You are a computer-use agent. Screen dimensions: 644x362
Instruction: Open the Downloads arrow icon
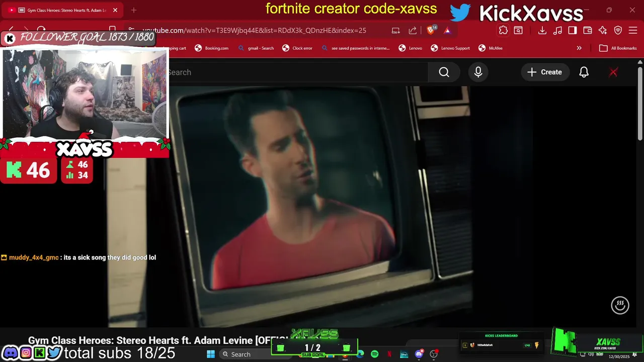click(x=542, y=30)
